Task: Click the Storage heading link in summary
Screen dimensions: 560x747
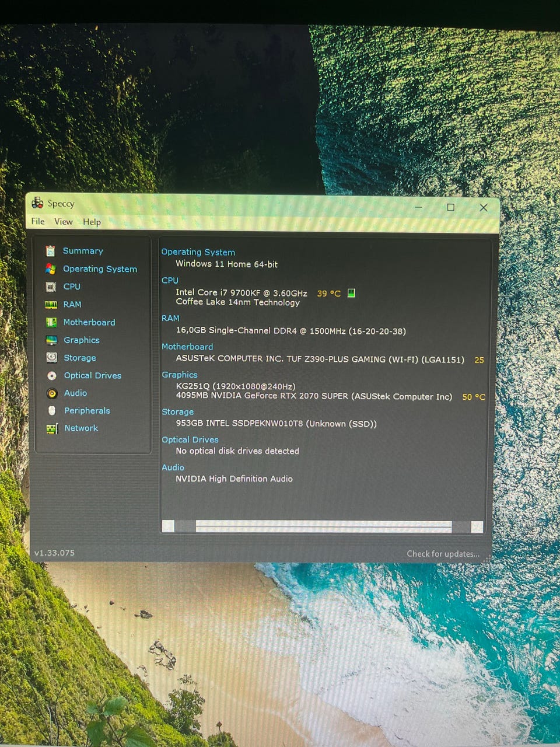Action: [177, 412]
